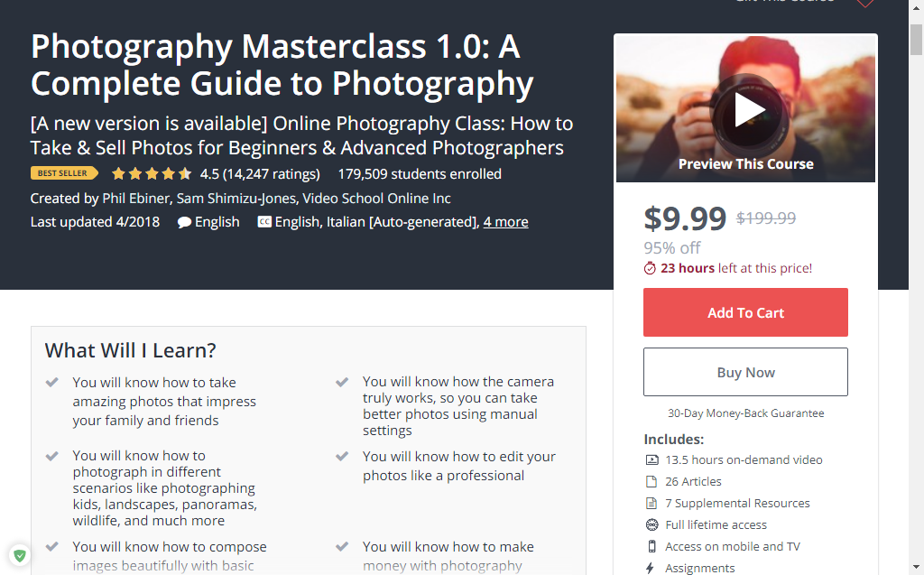Click the Supplemental Resources file icon
The height and width of the screenshot is (575, 924).
(651, 503)
